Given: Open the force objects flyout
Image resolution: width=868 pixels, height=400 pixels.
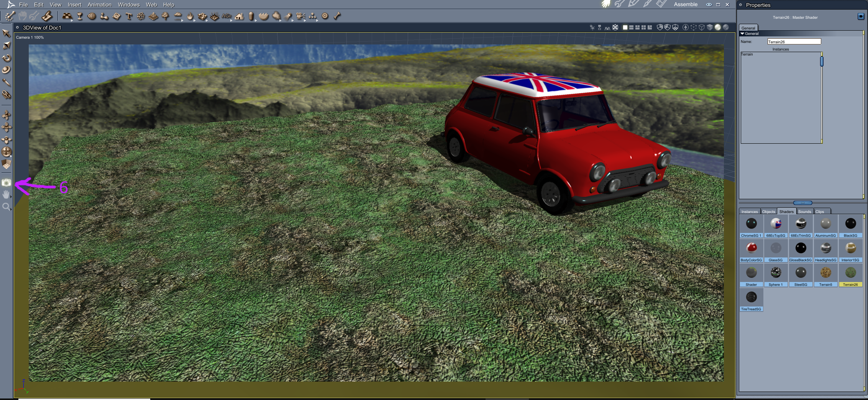Looking at the screenshot, I should click(x=313, y=16).
